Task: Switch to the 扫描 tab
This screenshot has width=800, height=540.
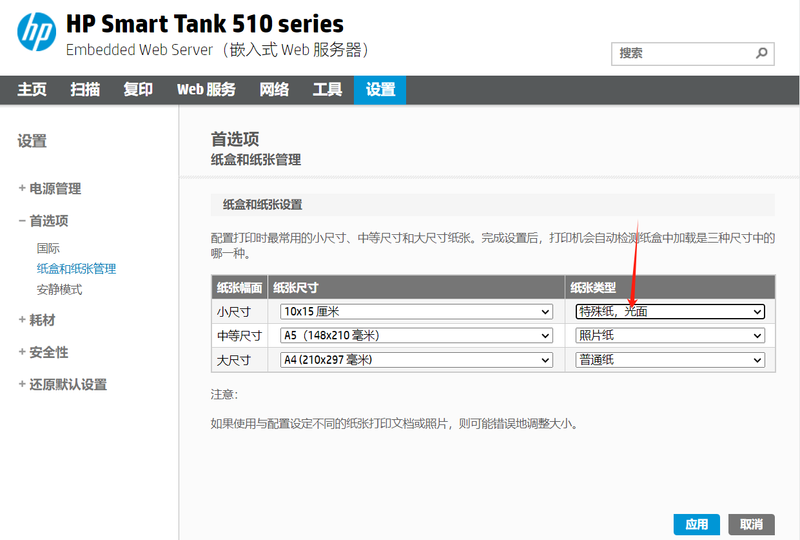Action: click(85, 90)
